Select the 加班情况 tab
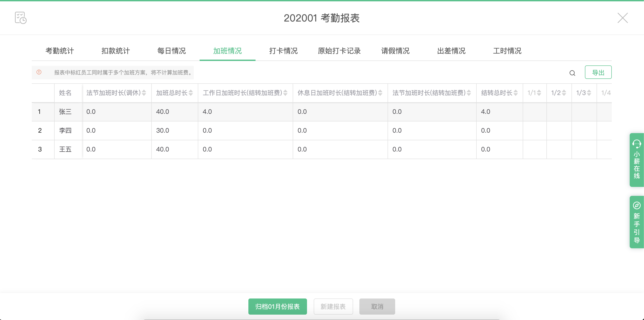The width and height of the screenshot is (644, 320). click(228, 51)
